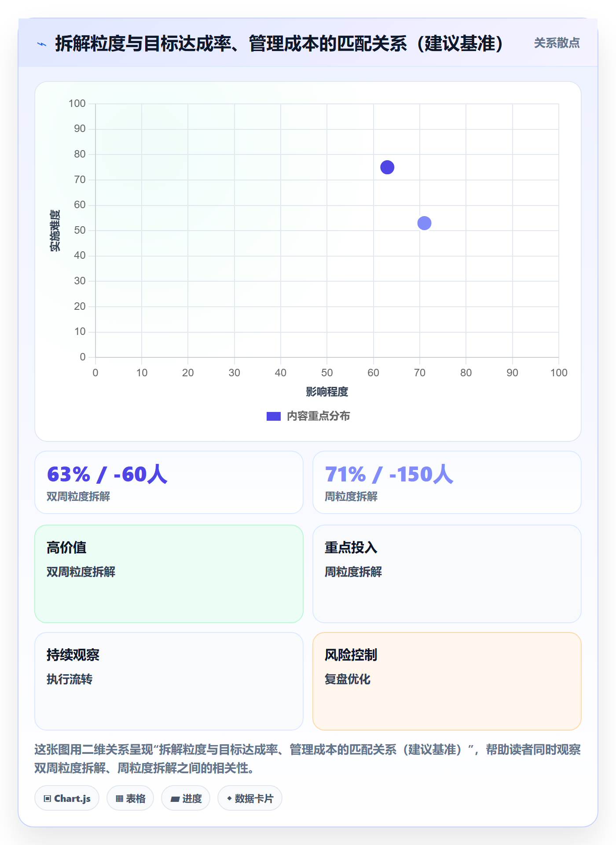Click 双周粒度拆解 text in 高价值 card
This screenshot has width=616, height=845.
[x=81, y=572]
